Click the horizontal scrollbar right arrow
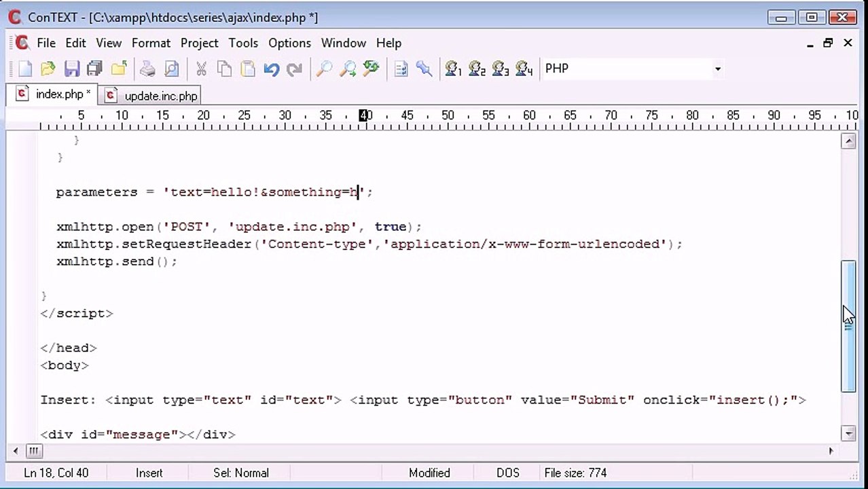 click(831, 450)
